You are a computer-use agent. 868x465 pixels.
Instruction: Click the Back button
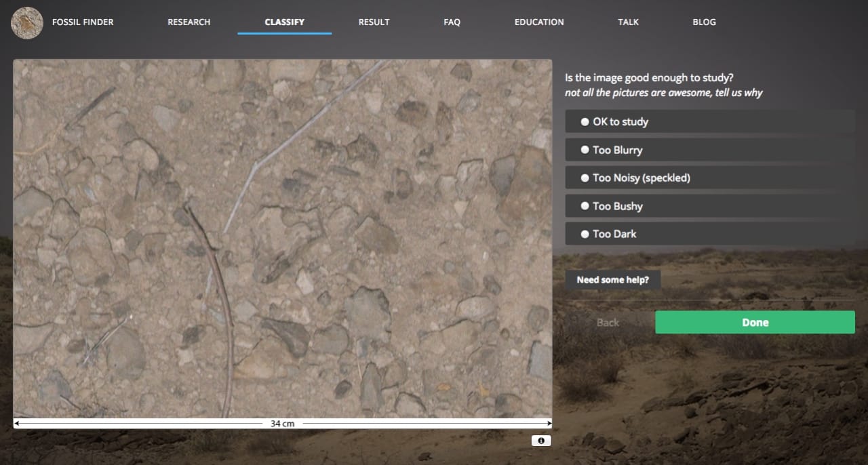tap(608, 322)
